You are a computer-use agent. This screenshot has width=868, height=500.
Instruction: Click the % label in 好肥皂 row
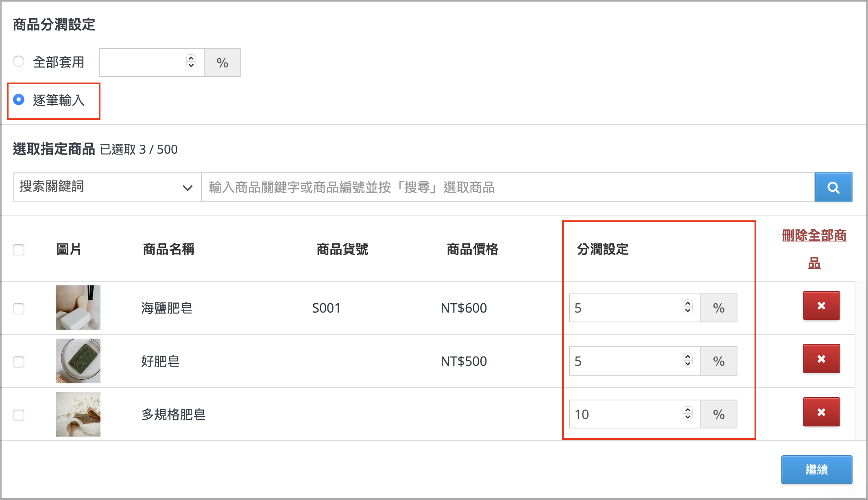pyautogui.click(x=719, y=361)
